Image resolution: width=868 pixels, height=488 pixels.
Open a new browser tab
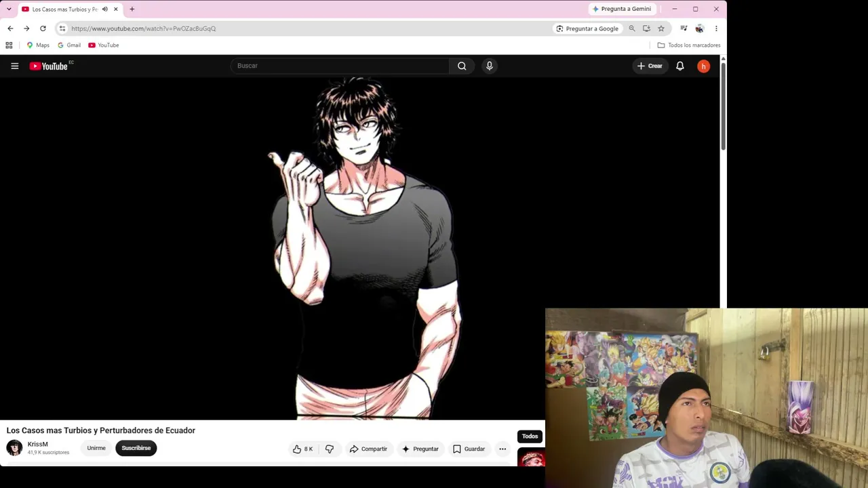point(132,9)
